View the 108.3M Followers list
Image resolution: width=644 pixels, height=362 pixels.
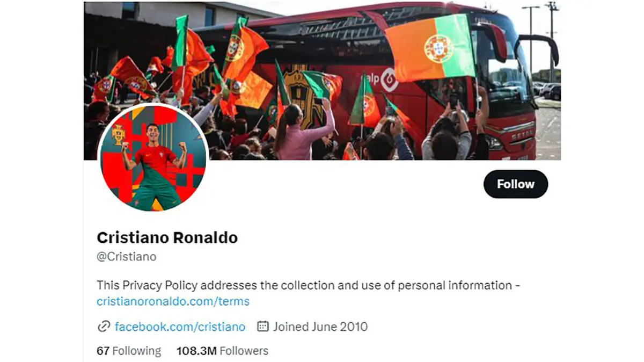pyautogui.click(x=222, y=351)
